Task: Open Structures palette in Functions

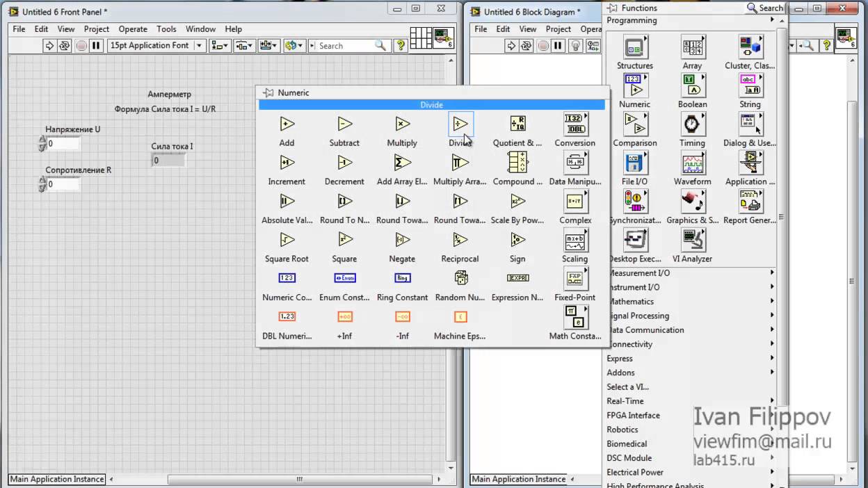Action: click(635, 47)
